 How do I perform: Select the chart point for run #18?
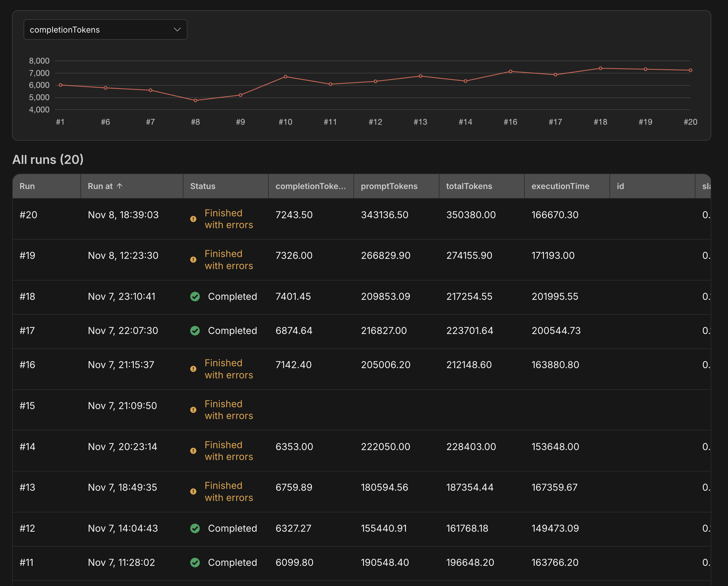click(x=600, y=68)
